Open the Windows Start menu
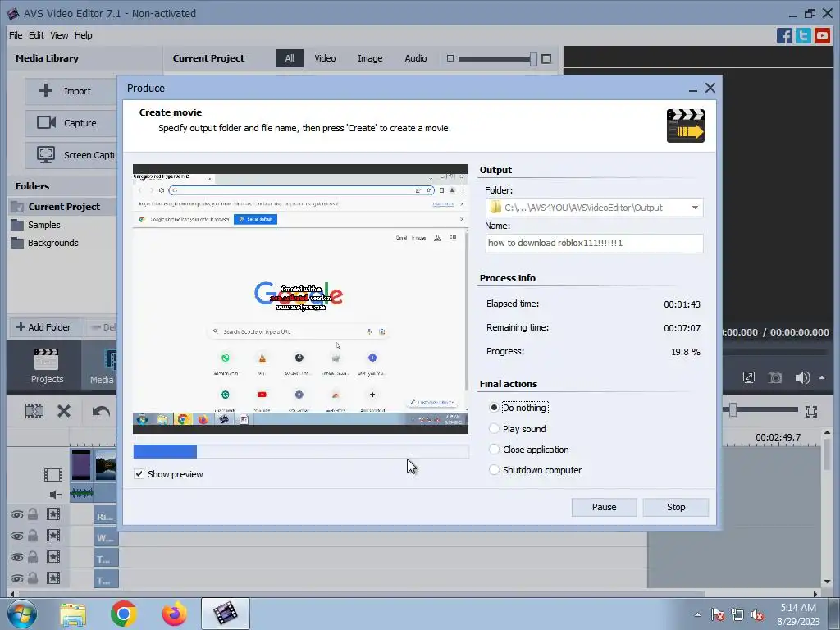The width and height of the screenshot is (840, 630). point(22,614)
